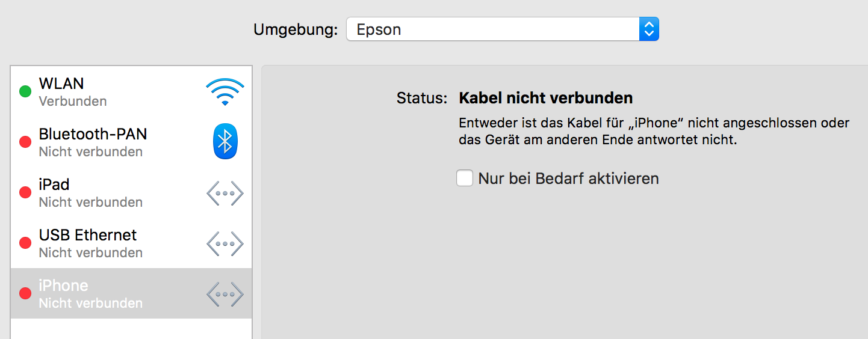The height and width of the screenshot is (339, 868).
Task: Click the connection arrows icon beside USB Ethernet
Action: point(225,244)
